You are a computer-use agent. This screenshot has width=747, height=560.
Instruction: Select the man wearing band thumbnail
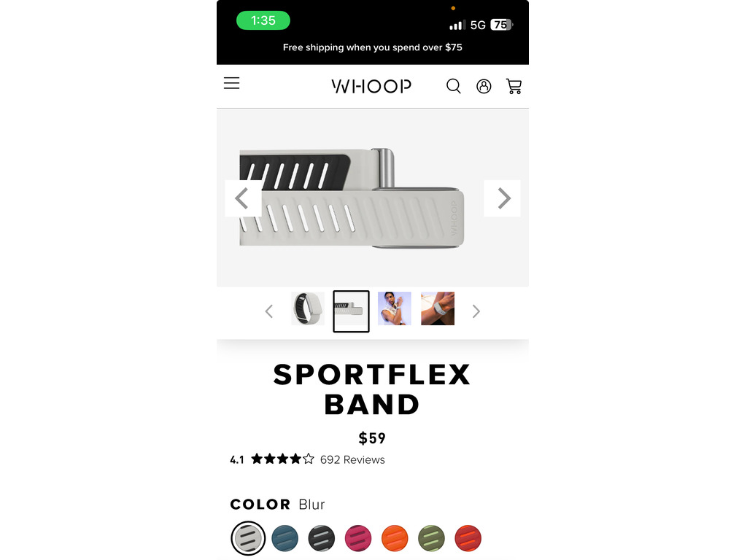pyautogui.click(x=395, y=308)
